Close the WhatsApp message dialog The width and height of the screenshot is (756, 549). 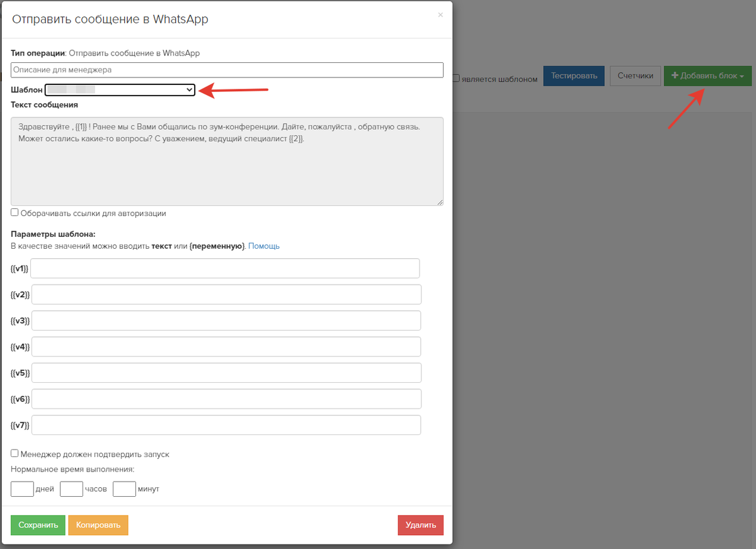[440, 15]
